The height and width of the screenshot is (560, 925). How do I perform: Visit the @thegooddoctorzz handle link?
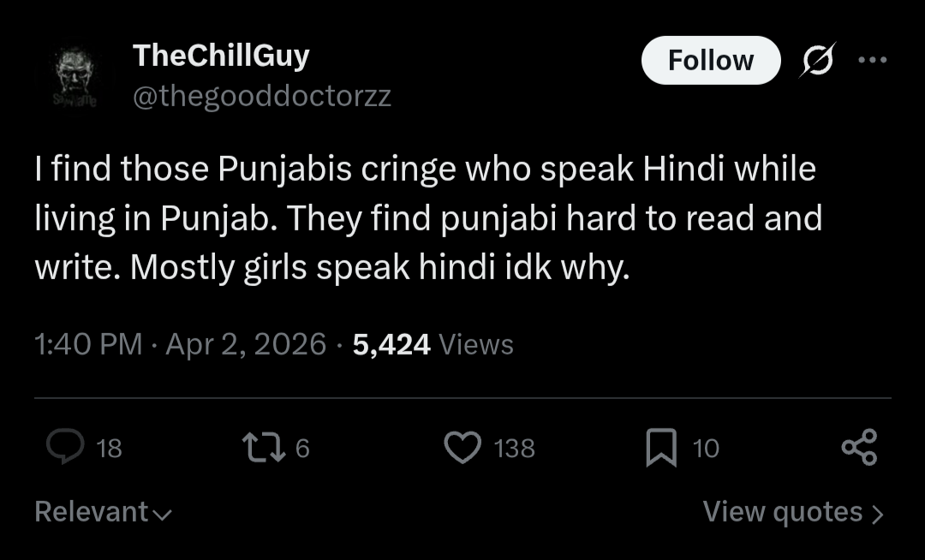[x=261, y=97]
